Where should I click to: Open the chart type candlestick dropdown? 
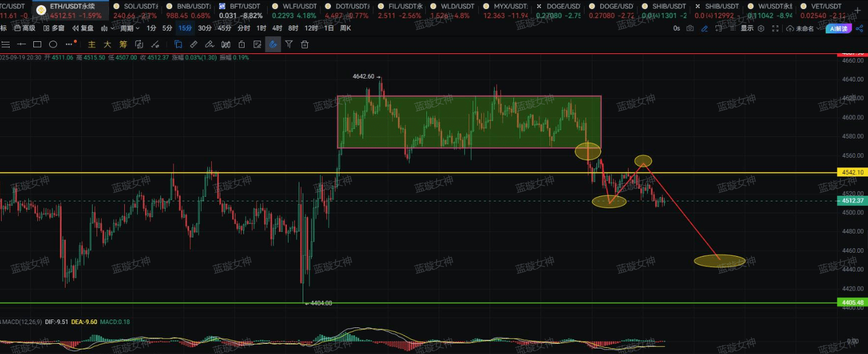(107, 28)
